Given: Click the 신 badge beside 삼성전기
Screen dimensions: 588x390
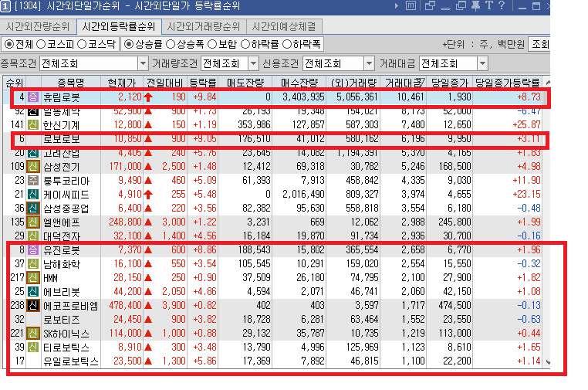Looking at the screenshot, I should tap(33, 166).
